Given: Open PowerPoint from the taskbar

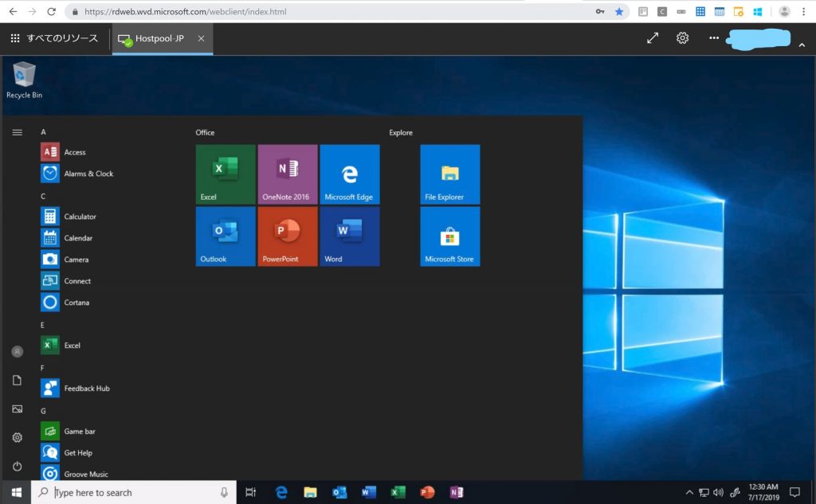Looking at the screenshot, I should coord(427,492).
